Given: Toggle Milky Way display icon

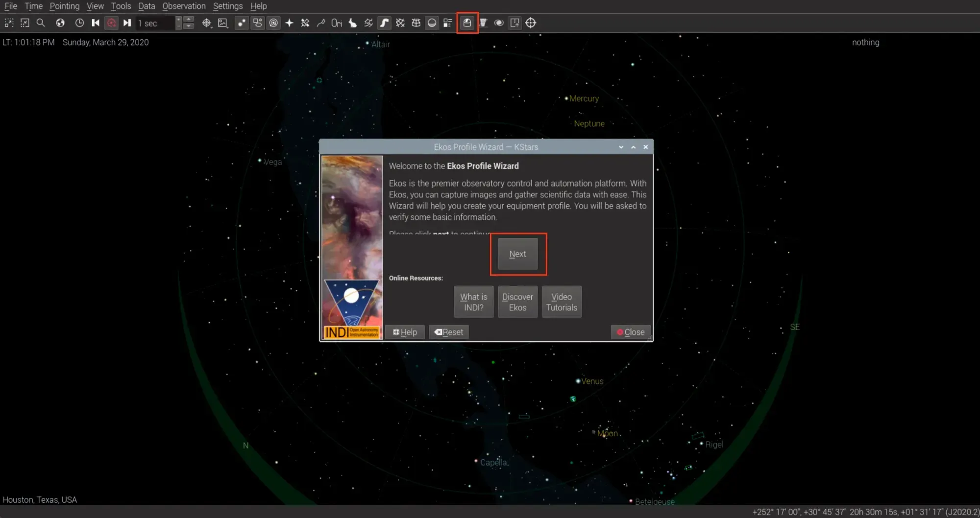Looking at the screenshot, I should click(385, 23).
